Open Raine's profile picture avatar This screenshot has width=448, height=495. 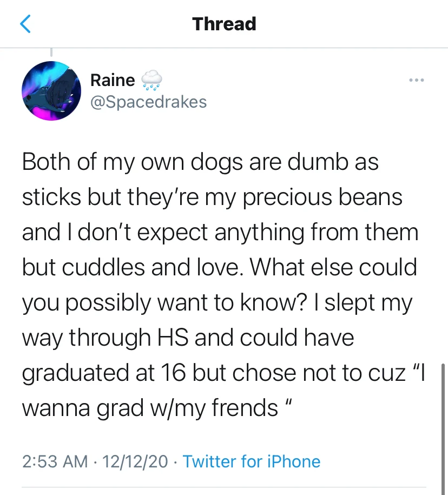[51, 91]
